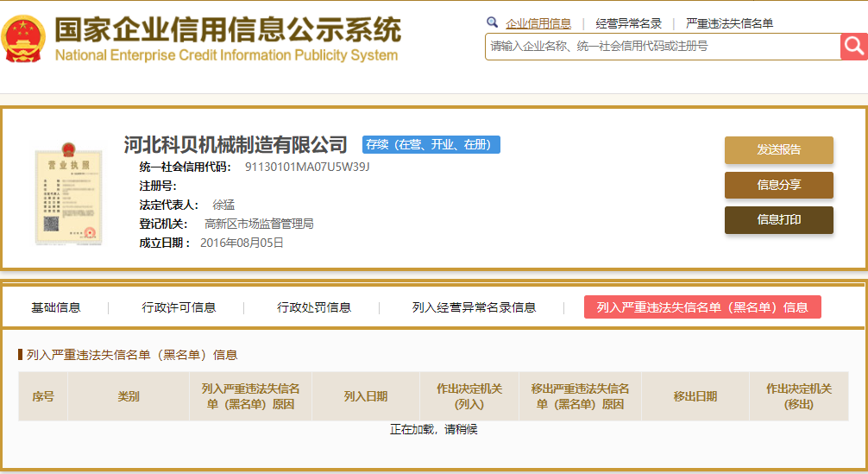Click the 列入严重违法失信名单（黑名单）原因 column header
This screenshot has width=868, height=474.
(250, 396)
